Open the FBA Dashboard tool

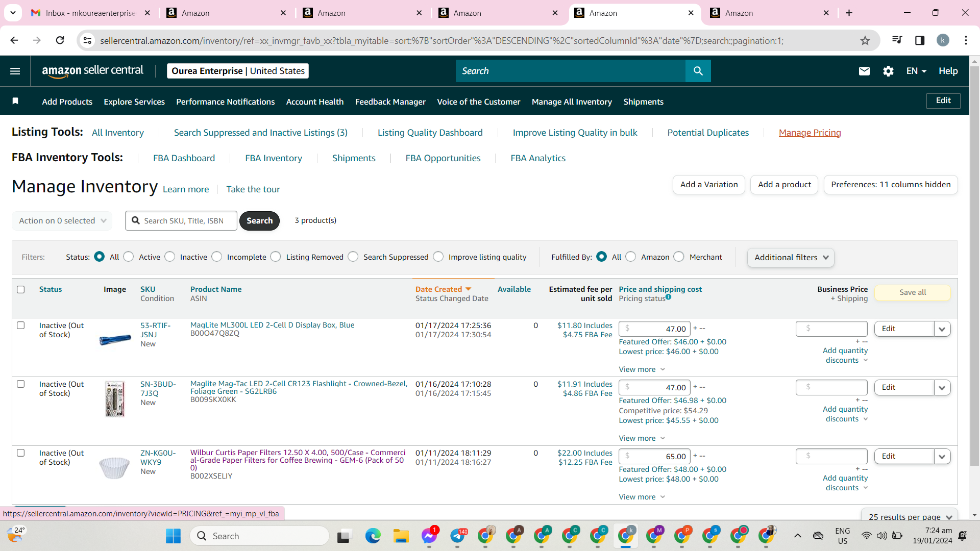coord(184,158)
